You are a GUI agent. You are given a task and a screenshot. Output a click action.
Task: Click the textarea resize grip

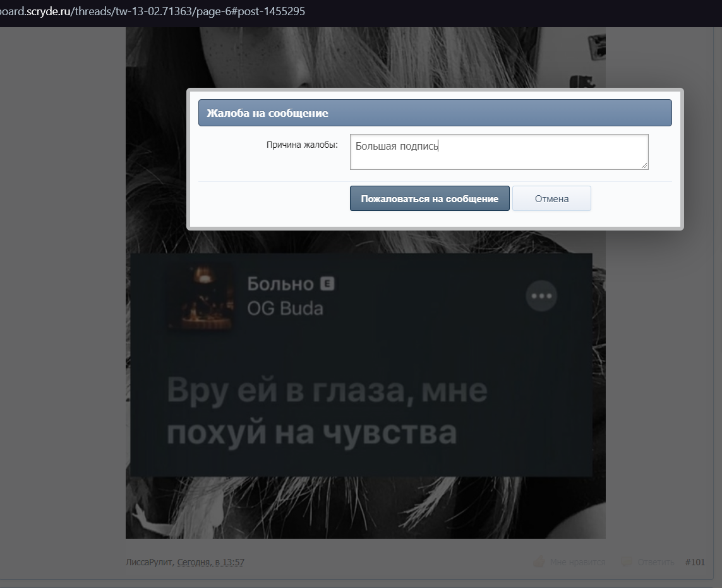645,166
